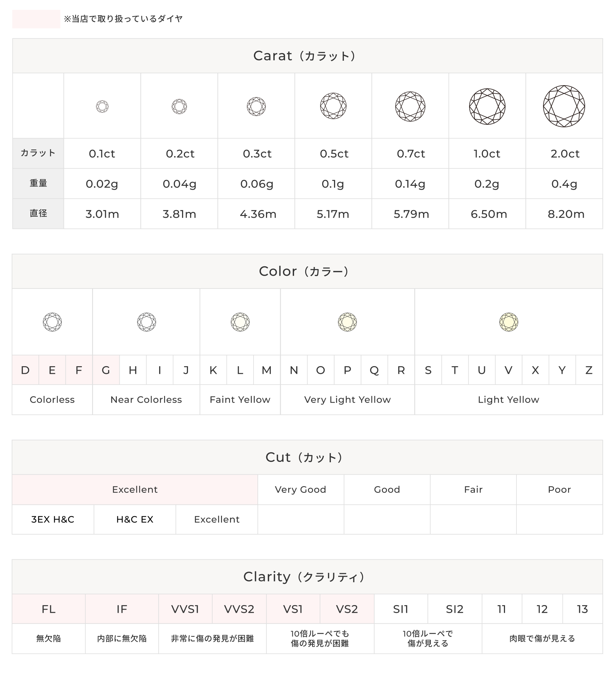Click the Very Light Yellow diamond icon
The image size is (616, 680).
[x=348, y=322]
